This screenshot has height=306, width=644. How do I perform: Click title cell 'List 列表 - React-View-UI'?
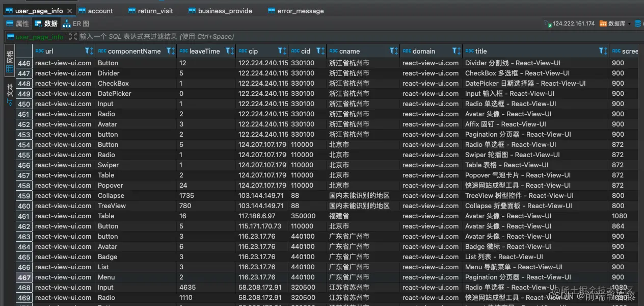535,257
